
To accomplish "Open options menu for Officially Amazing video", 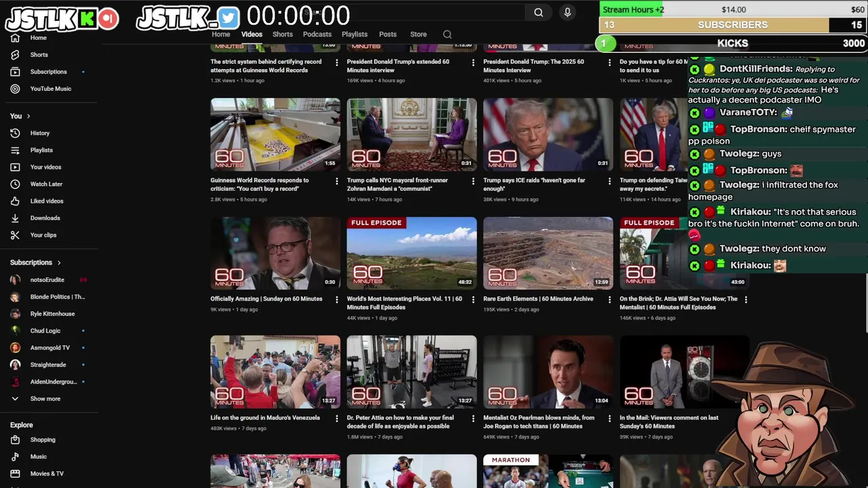I will pos(336,300).
